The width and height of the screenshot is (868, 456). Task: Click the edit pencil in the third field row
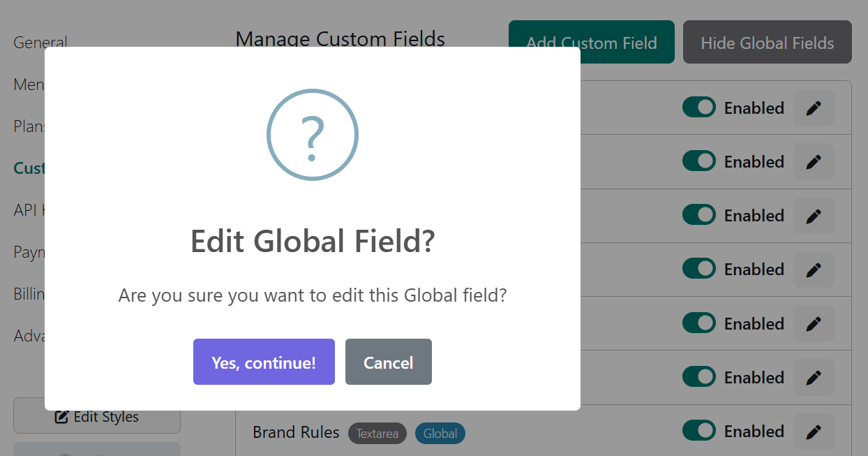coord(814,216)
